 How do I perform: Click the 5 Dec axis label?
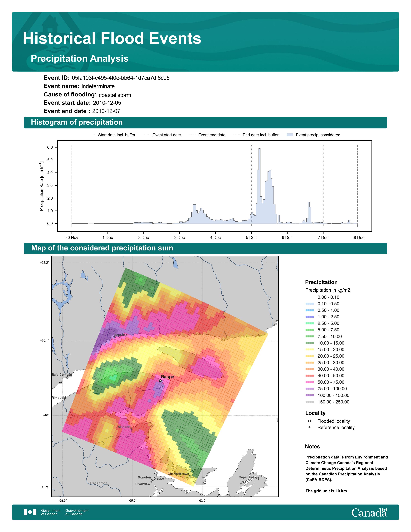pyautogui.click(x=251, y=237)
